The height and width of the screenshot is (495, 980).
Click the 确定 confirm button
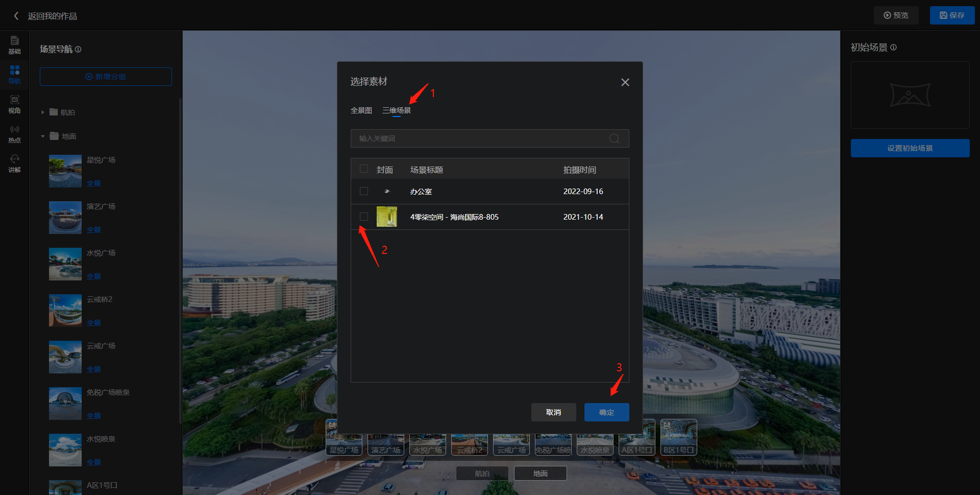[606, 412]
